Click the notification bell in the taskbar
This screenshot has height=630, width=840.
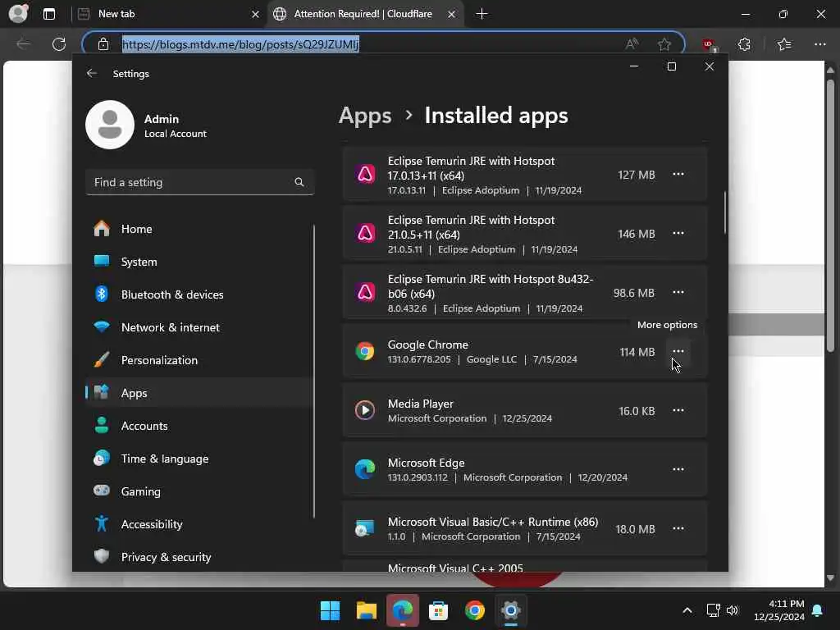[818, 610]
